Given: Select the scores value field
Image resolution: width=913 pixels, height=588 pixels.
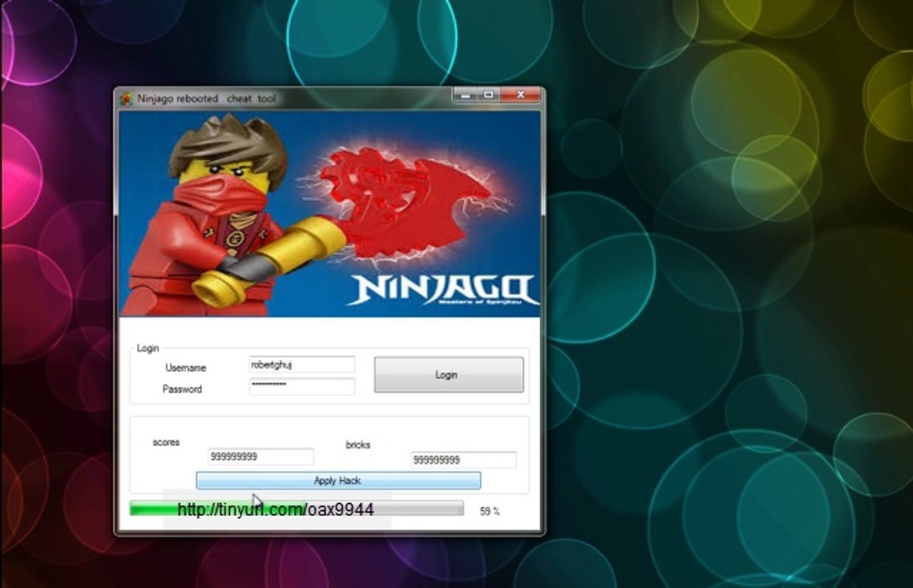Looking at the screenshot, I should (x=261, y=457).
